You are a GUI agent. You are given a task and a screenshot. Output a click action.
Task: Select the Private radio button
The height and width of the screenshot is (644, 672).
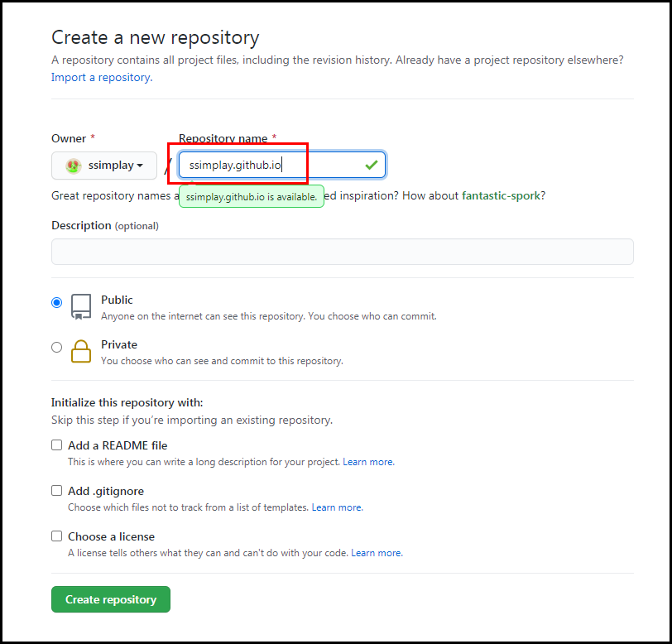56,348
